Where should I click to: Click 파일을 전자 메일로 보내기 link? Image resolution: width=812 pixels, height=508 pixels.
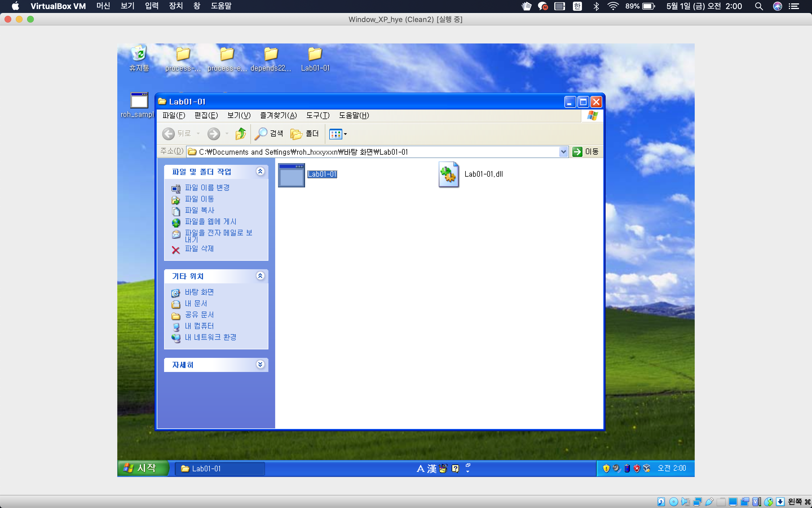coord(219,236)
